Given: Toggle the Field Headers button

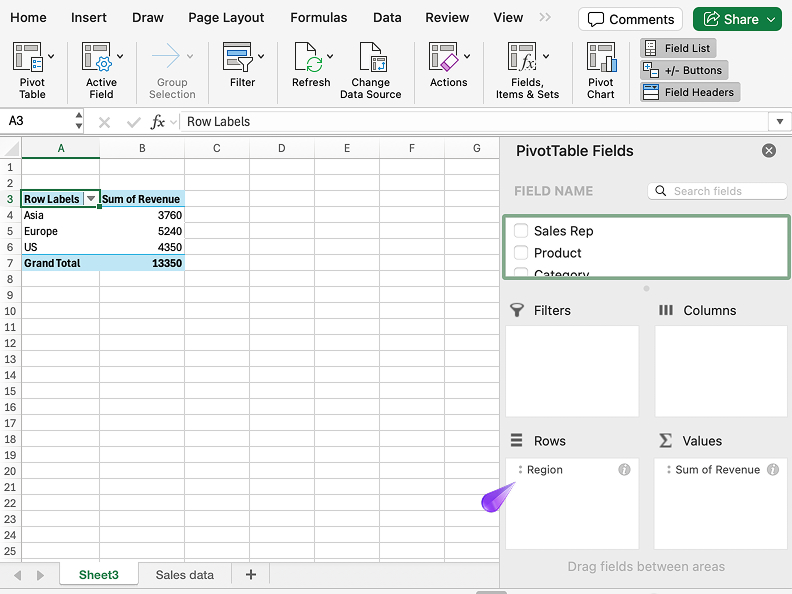Looking at the screenshot, I should (689, 92).
